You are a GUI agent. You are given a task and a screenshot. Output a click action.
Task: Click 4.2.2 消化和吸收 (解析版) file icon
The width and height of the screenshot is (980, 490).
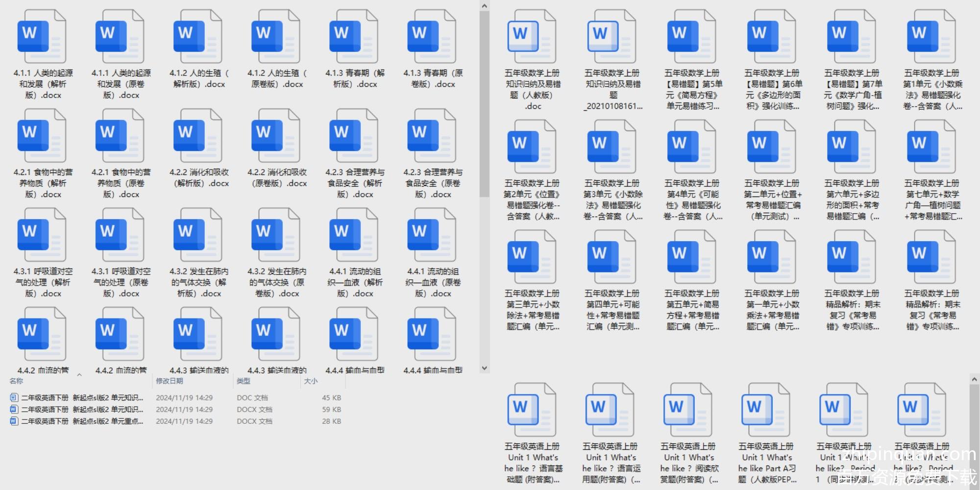tap(198, 136)
